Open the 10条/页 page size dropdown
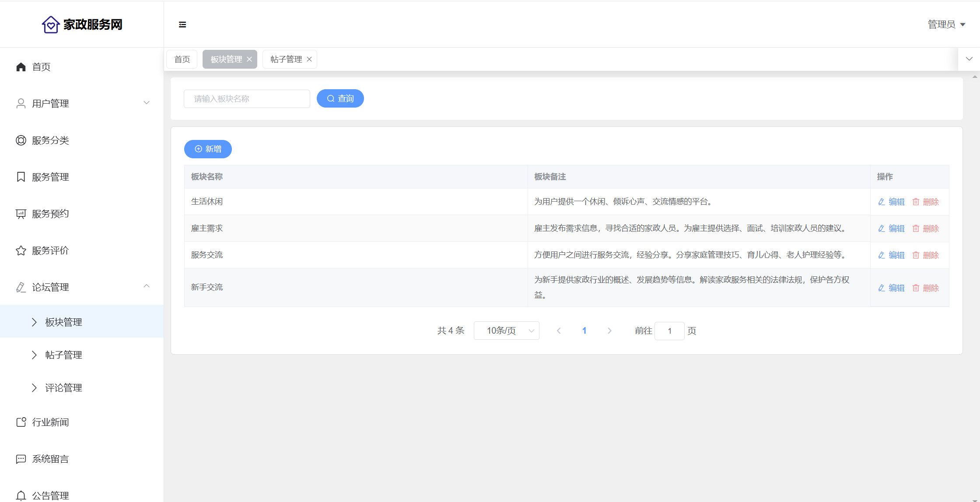Screen dimensions: 980x502 (506, 331)
